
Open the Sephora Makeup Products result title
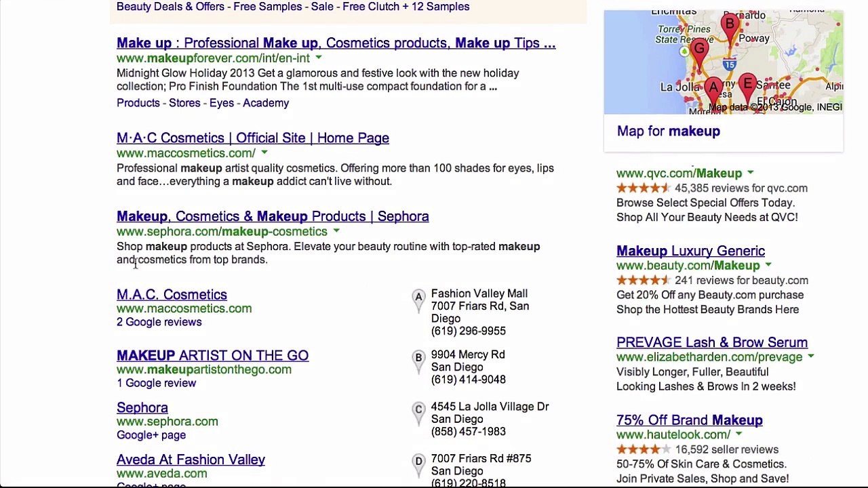(273, 217)
